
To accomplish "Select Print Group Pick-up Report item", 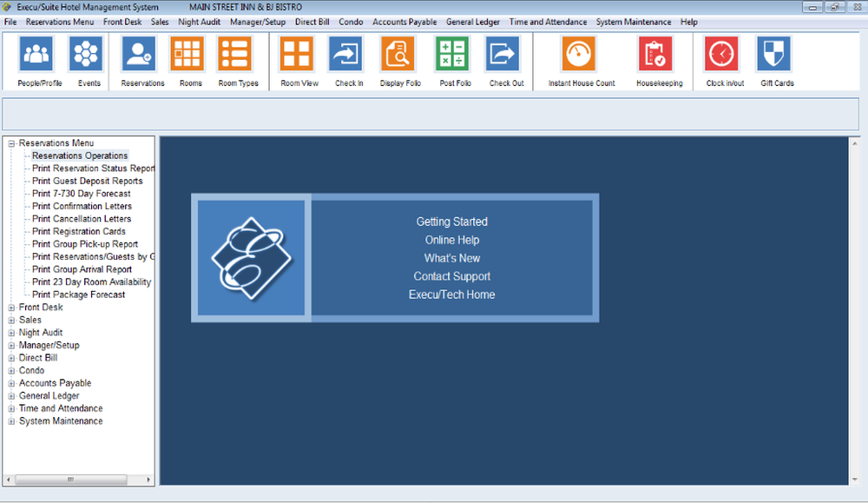I will click(x=85, y=244).
